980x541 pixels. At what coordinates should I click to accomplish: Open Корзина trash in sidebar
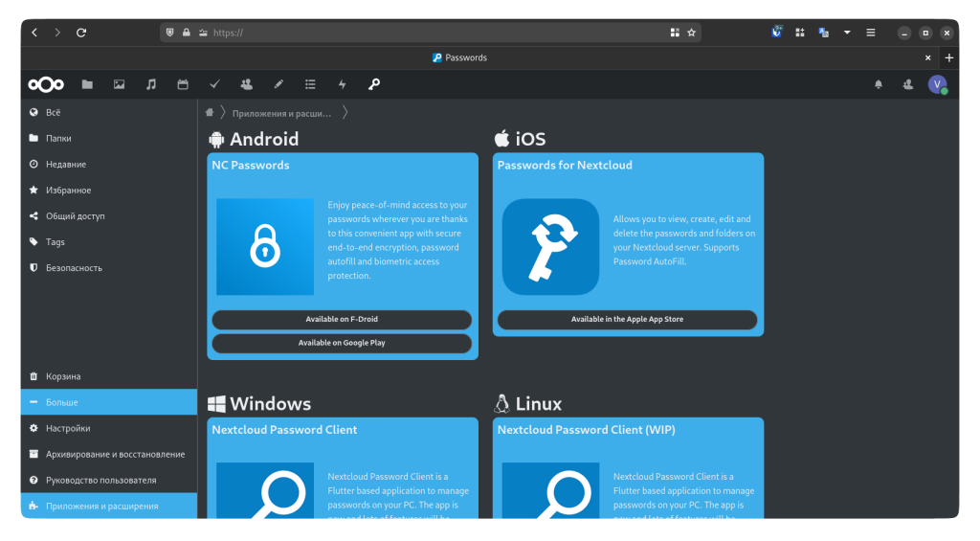coord(109,376)
